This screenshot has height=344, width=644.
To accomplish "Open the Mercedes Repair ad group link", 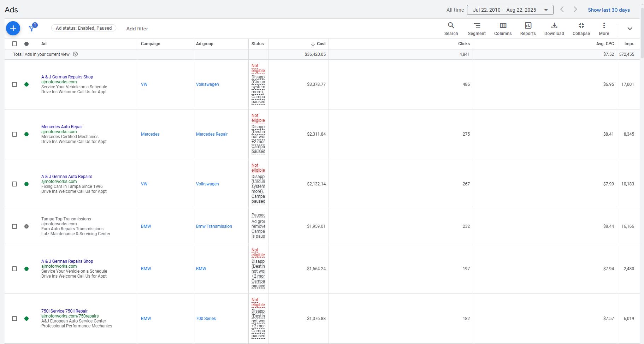I will [212, 134].
